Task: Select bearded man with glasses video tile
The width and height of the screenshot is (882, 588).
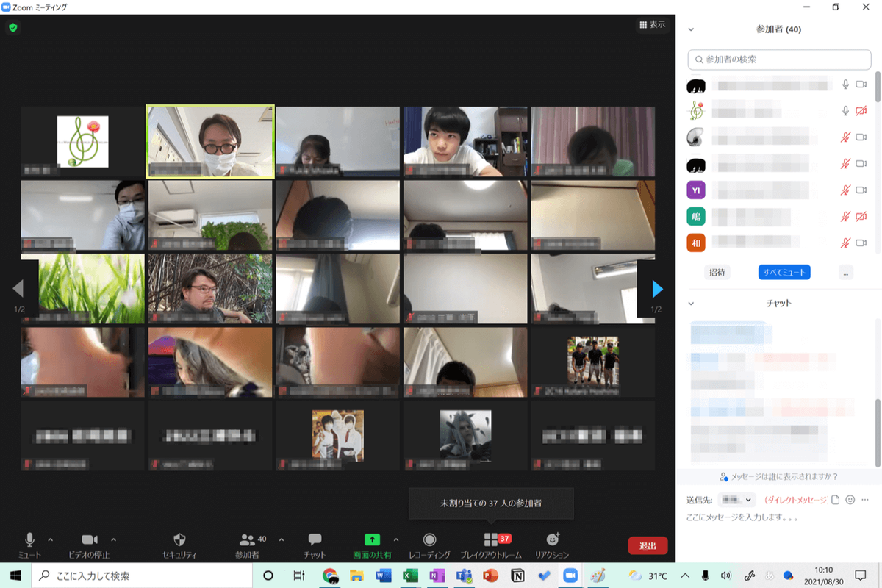Action: [210, 289]
